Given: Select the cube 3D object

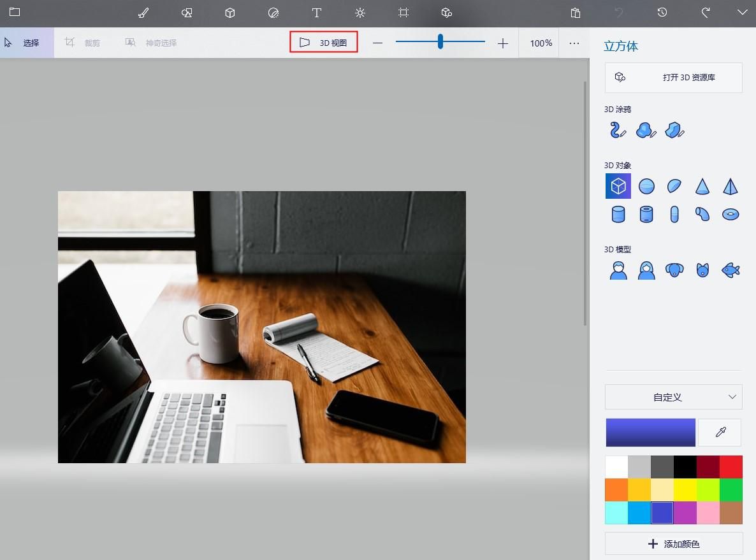Looking at the screenshot, I should [x=618, y=186].
